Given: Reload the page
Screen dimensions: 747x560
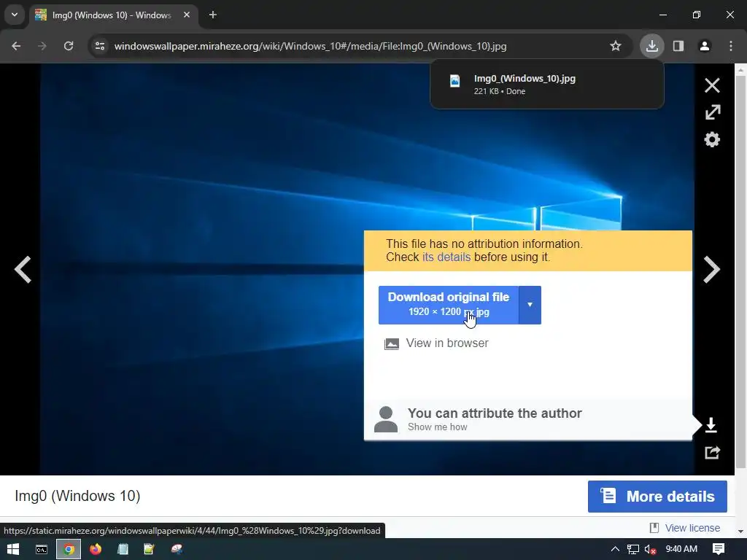Looking at the screenshot, I should (x=69, y=46).
